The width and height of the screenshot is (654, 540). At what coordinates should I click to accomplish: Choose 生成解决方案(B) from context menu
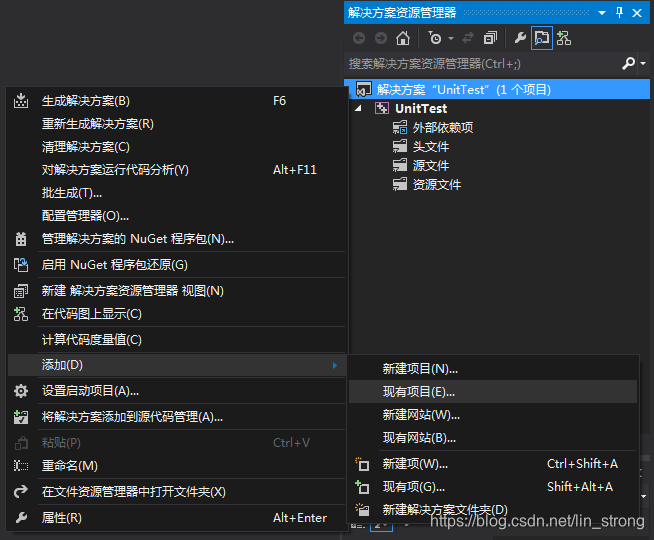pos(177,101)
